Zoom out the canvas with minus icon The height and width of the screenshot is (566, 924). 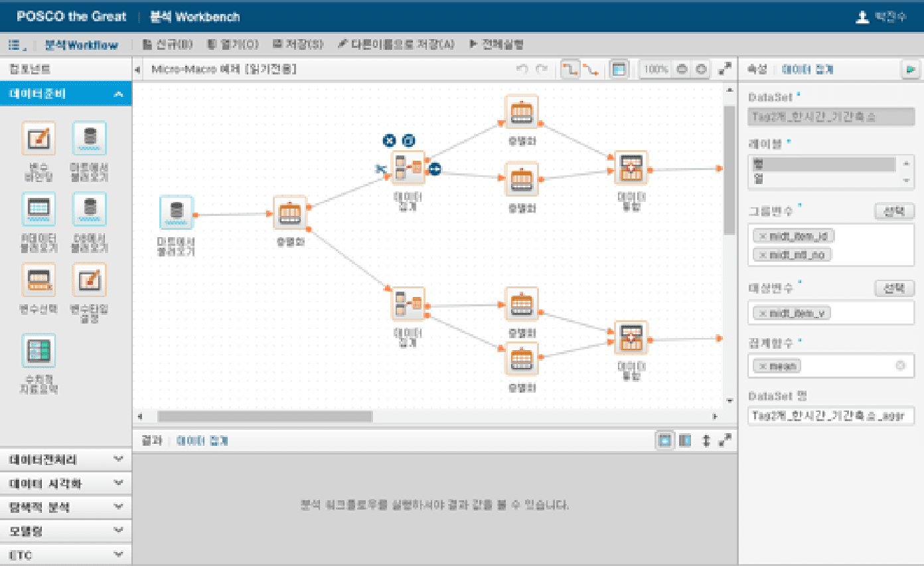tap(681, 69)
